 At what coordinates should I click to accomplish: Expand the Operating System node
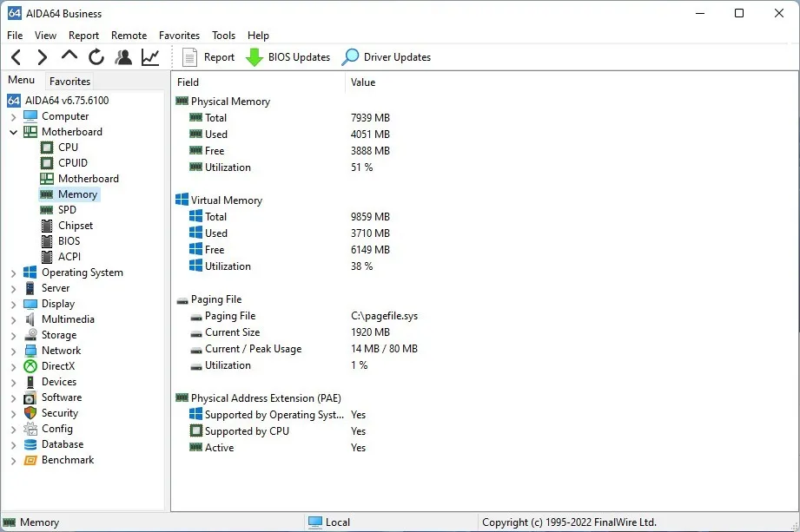pyautogui.click(x=14, y=273)
